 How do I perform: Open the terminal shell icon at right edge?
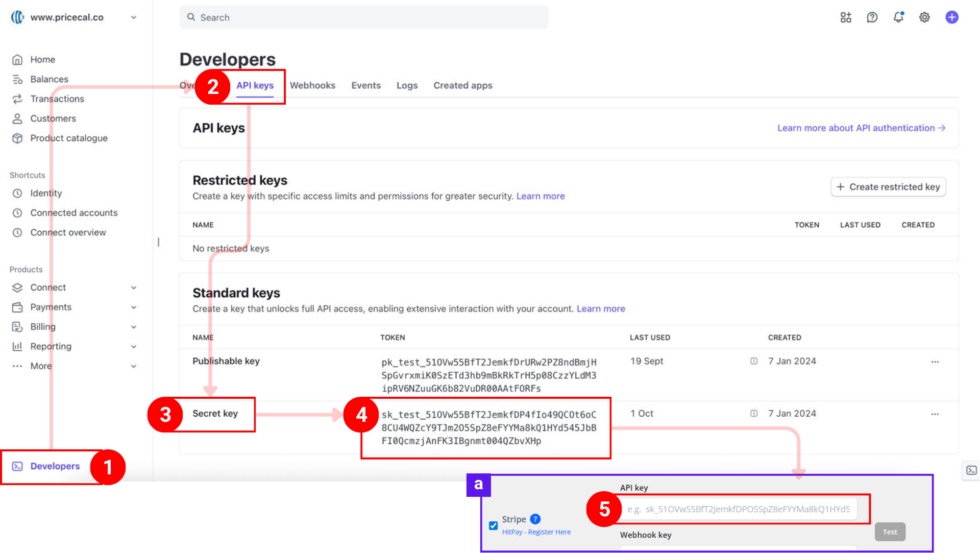[x=971, y=470]
